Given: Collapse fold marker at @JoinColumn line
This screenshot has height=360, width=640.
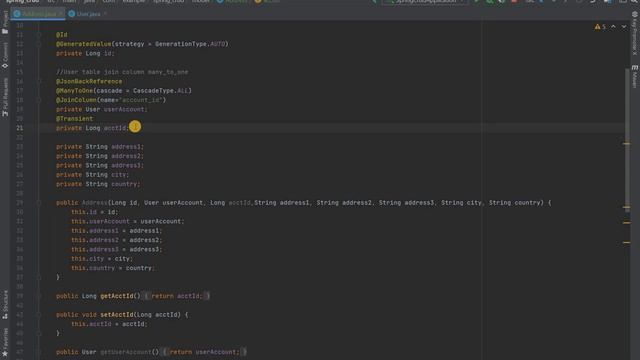Looking at the screenshot, I should click(39, 100).
